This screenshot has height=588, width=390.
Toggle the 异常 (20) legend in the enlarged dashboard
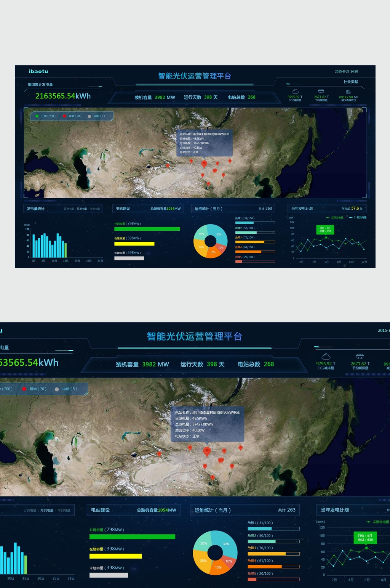click(34, 389)
